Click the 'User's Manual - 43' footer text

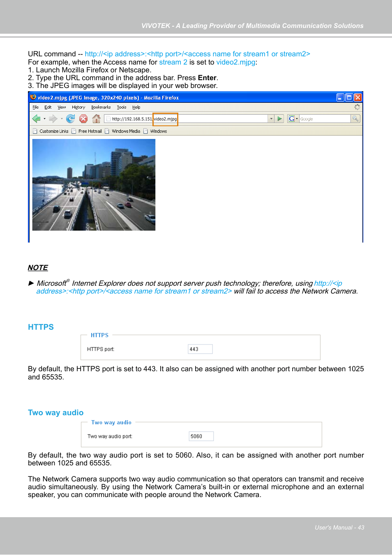click(x=339, y=527)
